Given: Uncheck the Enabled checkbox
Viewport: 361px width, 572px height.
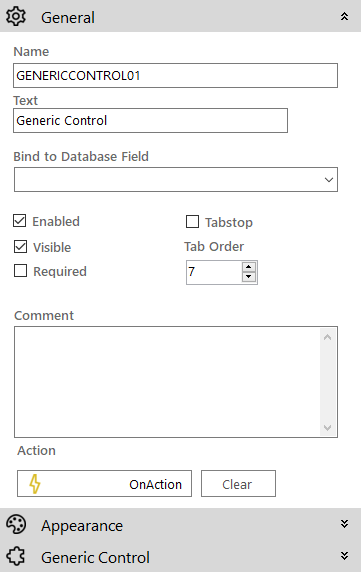Looking at the screenshot, I should pyautogui.click(x=20, y=221).
